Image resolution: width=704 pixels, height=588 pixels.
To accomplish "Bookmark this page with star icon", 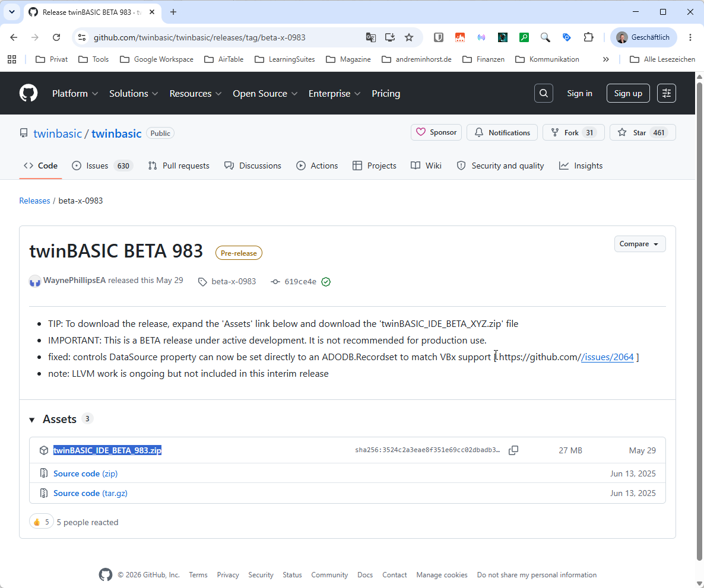I will (408, 37).
